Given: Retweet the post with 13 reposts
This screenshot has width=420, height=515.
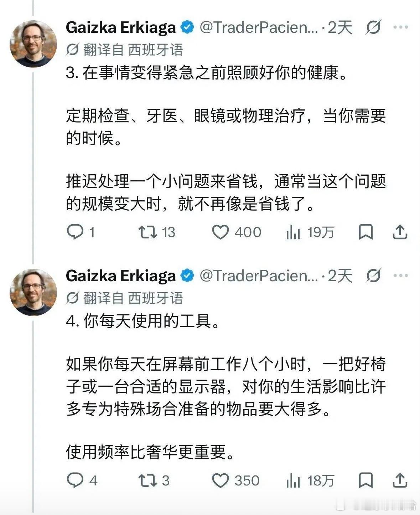Looking at the screenshot, I should (156, 232).
